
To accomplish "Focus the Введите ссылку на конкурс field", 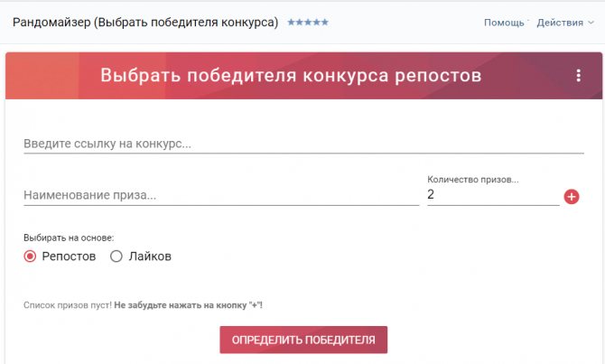I will pyautogui.click(x=303, y=144).
